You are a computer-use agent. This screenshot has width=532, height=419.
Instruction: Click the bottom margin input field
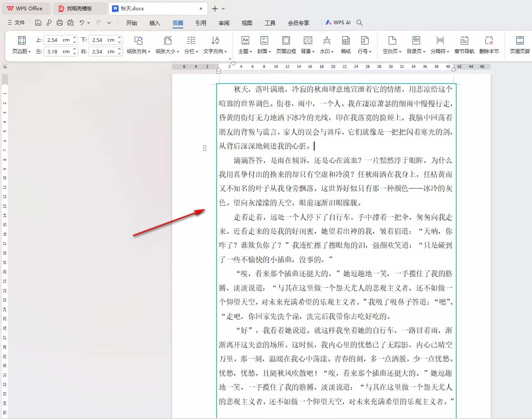[102, 40]
